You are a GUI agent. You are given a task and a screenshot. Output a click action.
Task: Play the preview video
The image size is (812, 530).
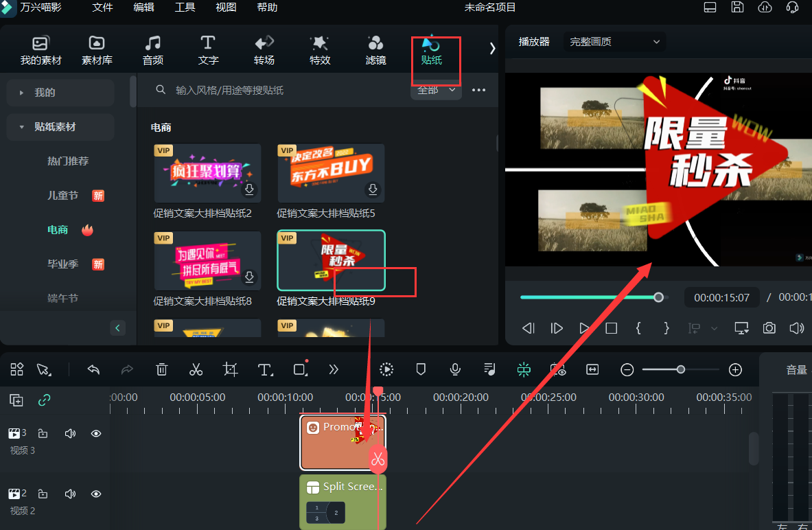point(584,328)
